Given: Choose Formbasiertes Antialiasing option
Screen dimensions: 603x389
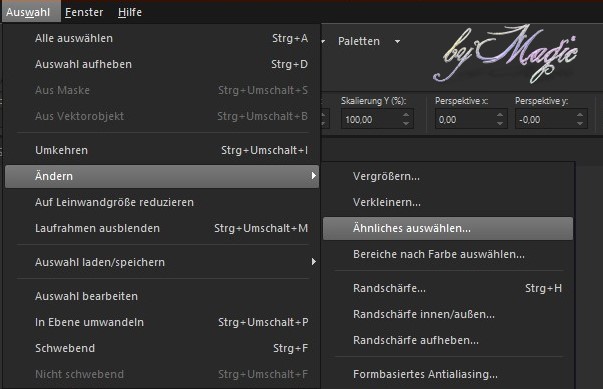Looking at the screenshot, I should (x=448, y=374).
